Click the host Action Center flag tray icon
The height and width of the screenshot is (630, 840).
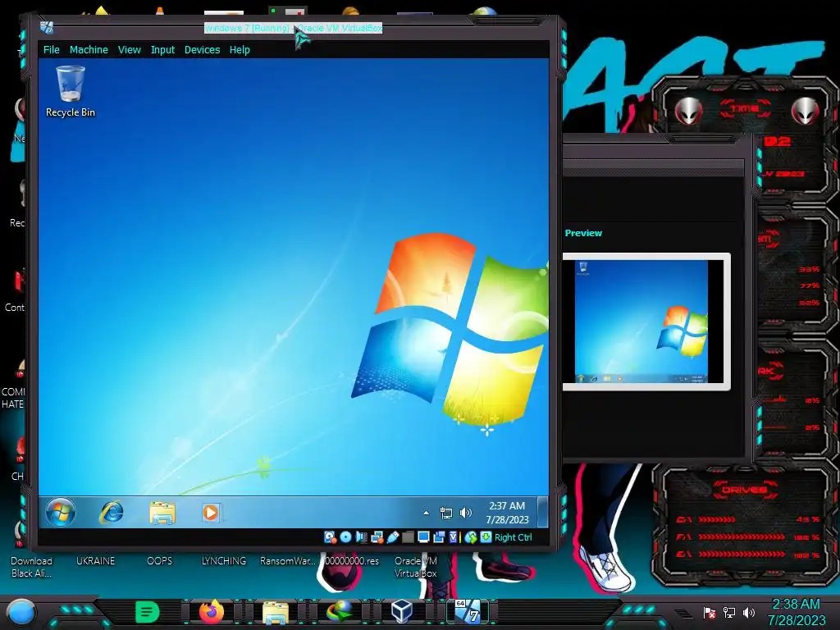710,612
